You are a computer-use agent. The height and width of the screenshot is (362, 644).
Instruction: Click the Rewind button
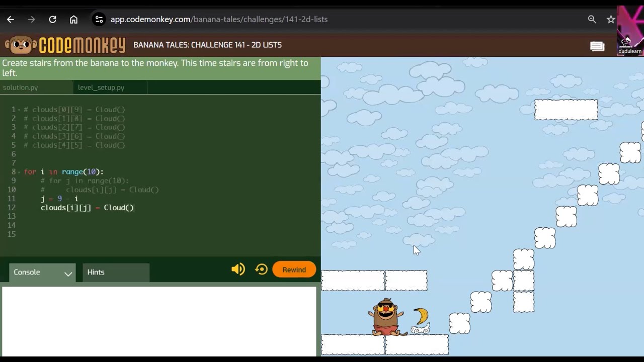294,269
